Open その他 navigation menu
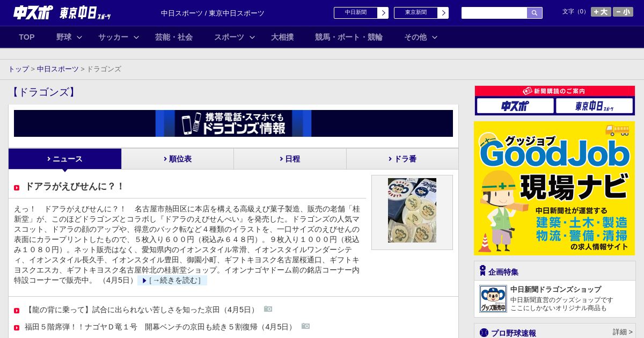Screen dimensions: 644x338 click(x=415, y=37)
